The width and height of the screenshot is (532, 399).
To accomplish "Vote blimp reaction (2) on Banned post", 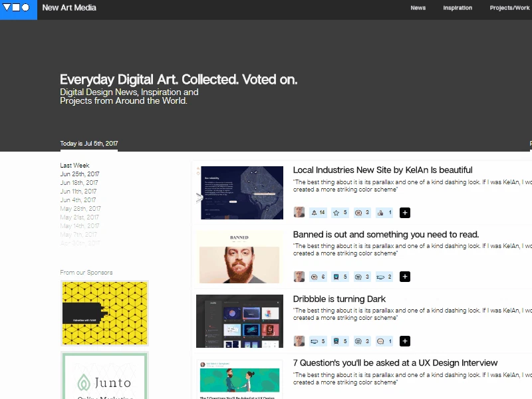I will pyautogui.click(x=384, y=277).
